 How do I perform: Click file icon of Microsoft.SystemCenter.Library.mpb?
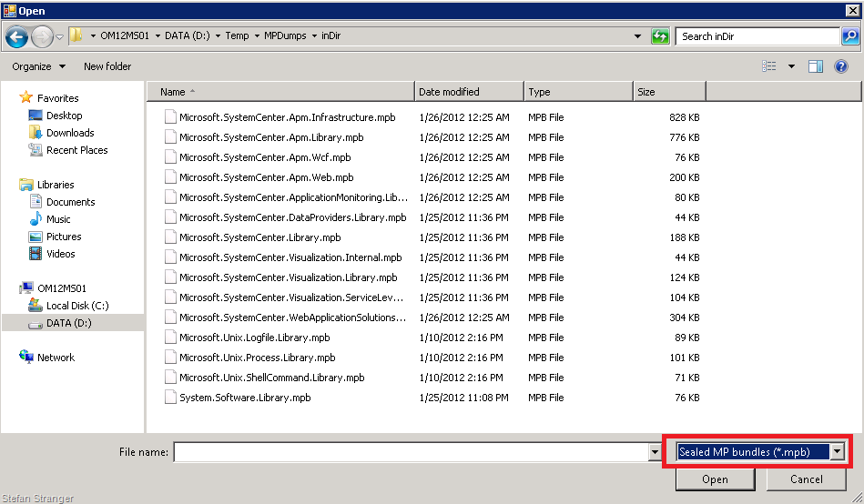(x=170, y=237)
